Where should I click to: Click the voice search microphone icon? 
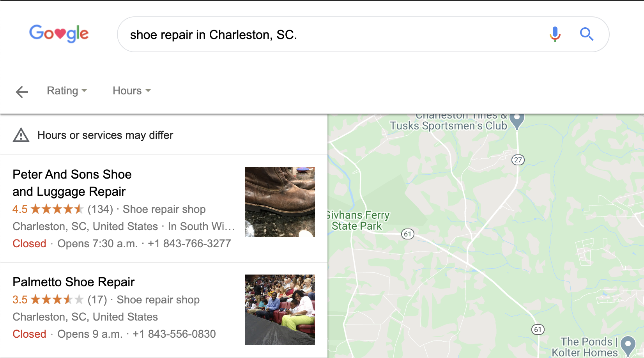pyautogui.click(x=555, y=34)
